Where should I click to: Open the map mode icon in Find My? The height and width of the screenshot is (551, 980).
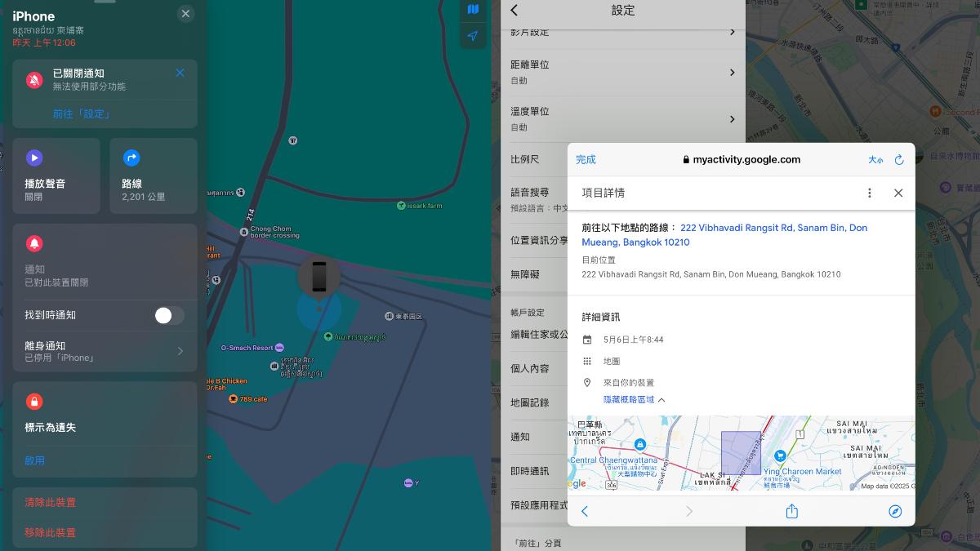pos(473,10)
